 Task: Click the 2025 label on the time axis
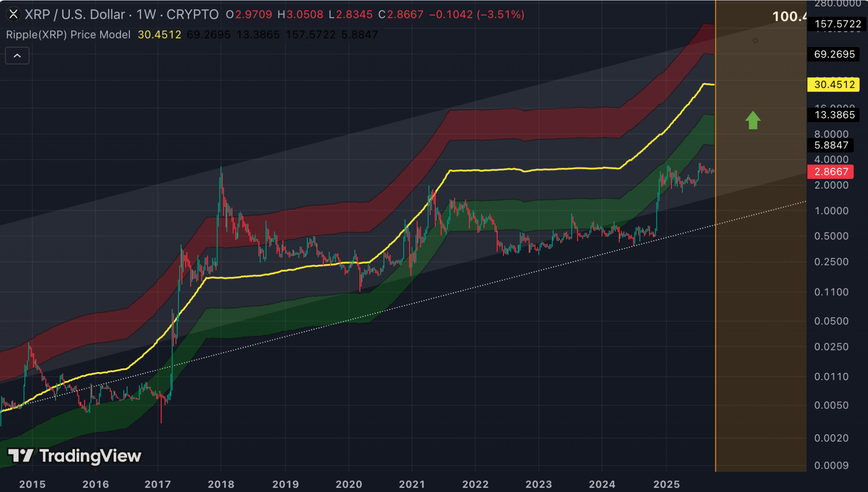pyautogui.click(x=666, y=484)
